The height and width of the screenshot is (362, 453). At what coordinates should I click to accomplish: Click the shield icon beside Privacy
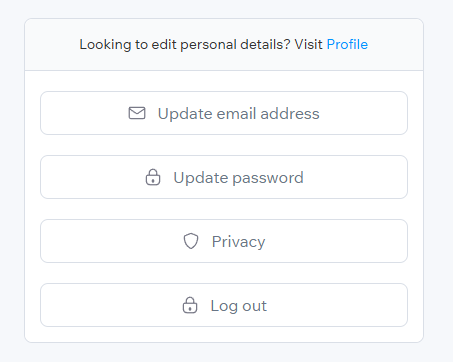click(x=191, y=241)
